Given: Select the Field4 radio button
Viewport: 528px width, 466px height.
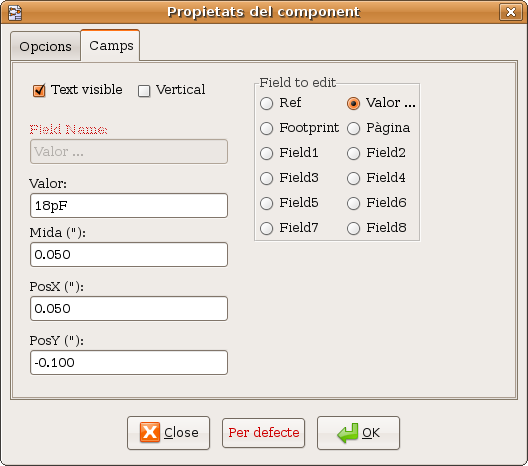Looking at the screenshot, I should tap(354, 178).
